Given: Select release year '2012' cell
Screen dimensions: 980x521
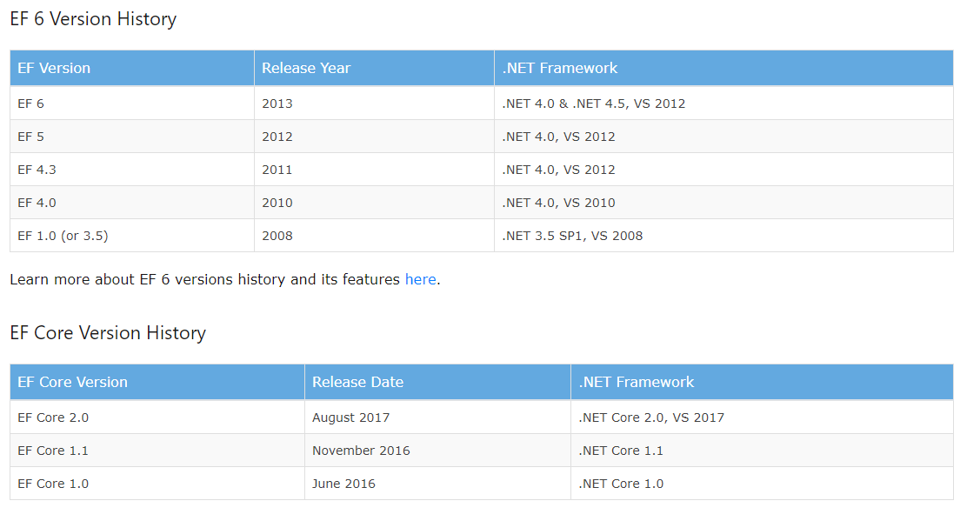Looking at the screenshot, I should pos(375,137).
